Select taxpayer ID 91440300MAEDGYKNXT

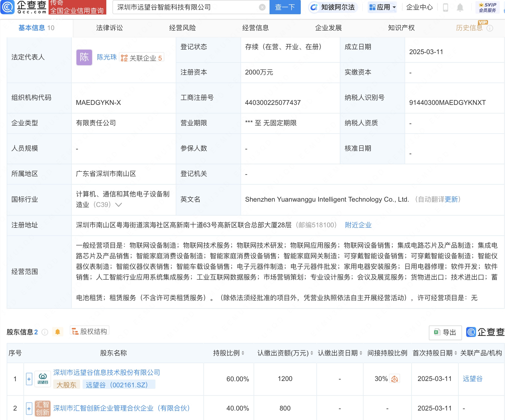point(447,103)
